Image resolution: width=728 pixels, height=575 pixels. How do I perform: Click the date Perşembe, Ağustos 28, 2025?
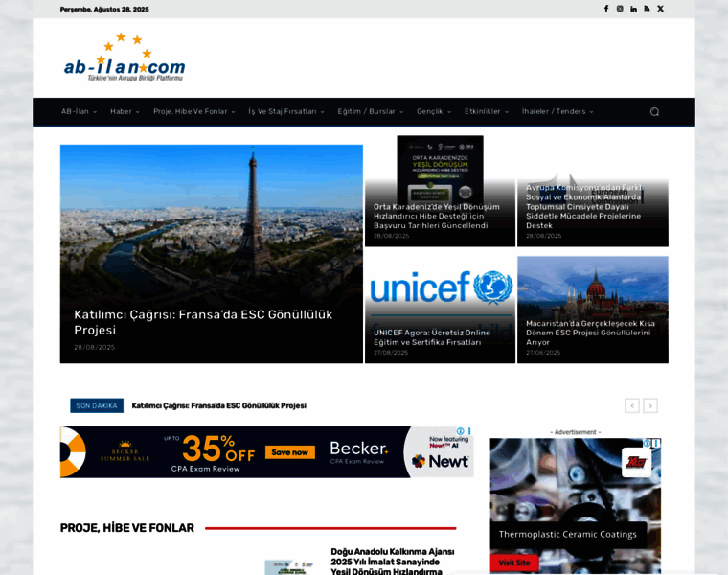point(104,10)
